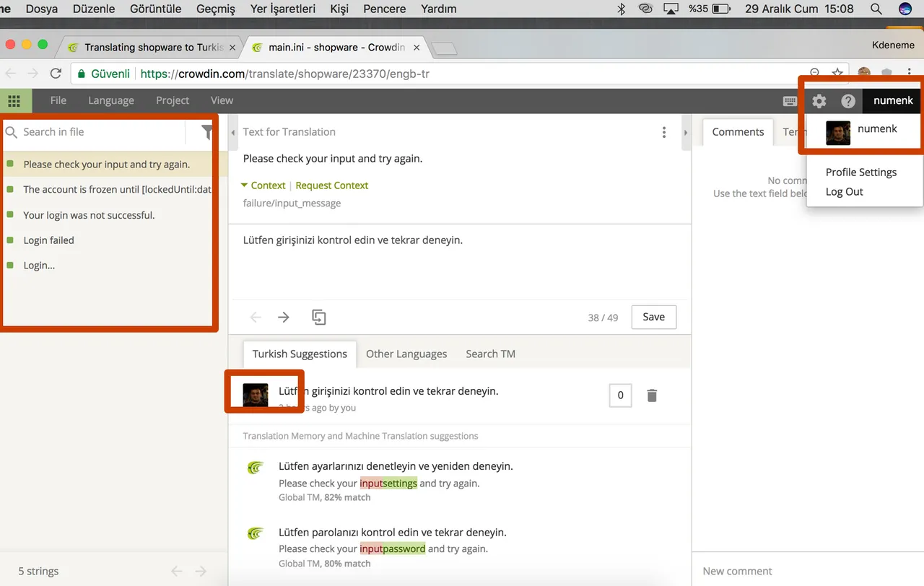The width and height of the screenshot is (924, 586).
Task: Click the filter funnel icon
Action: 207,132
